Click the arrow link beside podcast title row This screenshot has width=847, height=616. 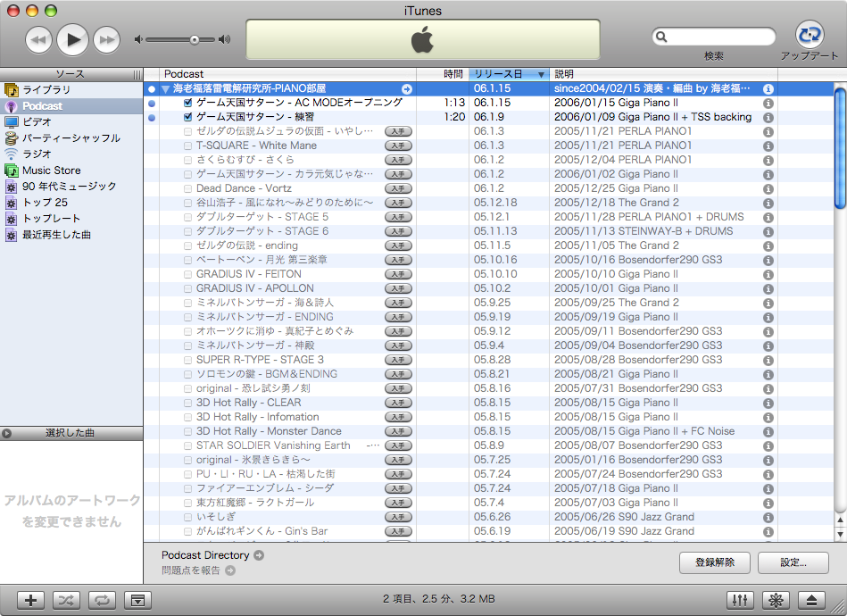pyautogui.click(x=407, y=89)
